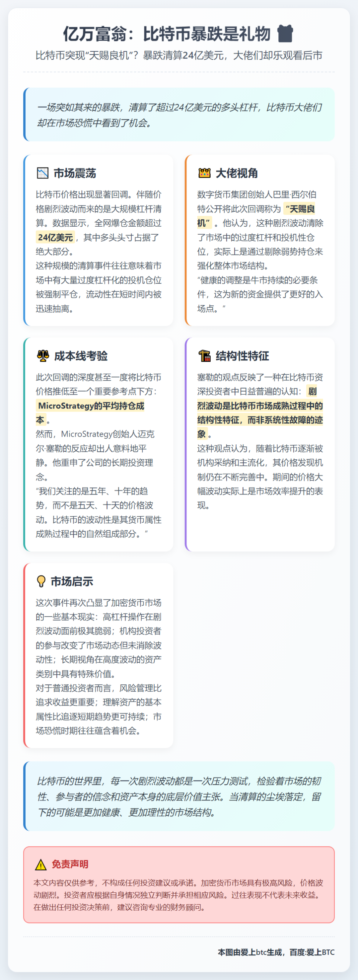Click the highlighted “天赐良机” phrase
358x980 pixels.
tap(256, 216)
